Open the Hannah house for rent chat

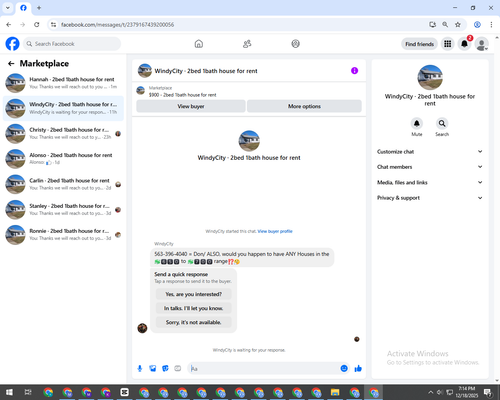click(x=63, y=83)
